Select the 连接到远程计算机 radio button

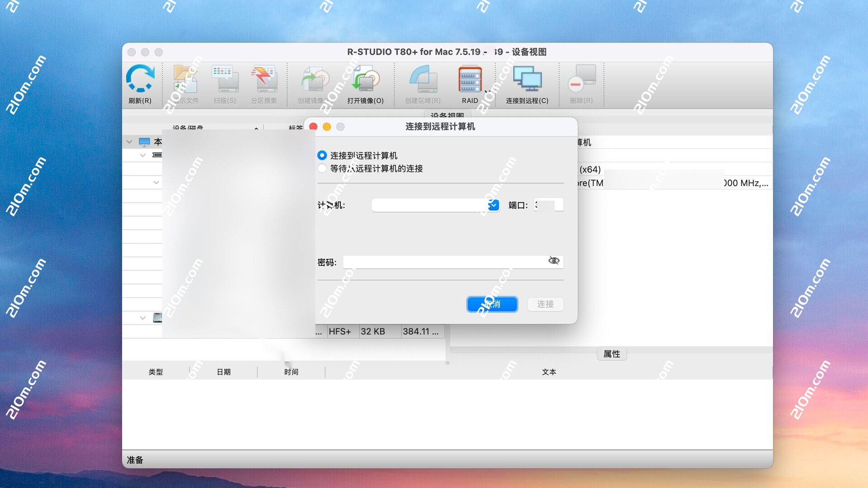[x=322, y=155]
